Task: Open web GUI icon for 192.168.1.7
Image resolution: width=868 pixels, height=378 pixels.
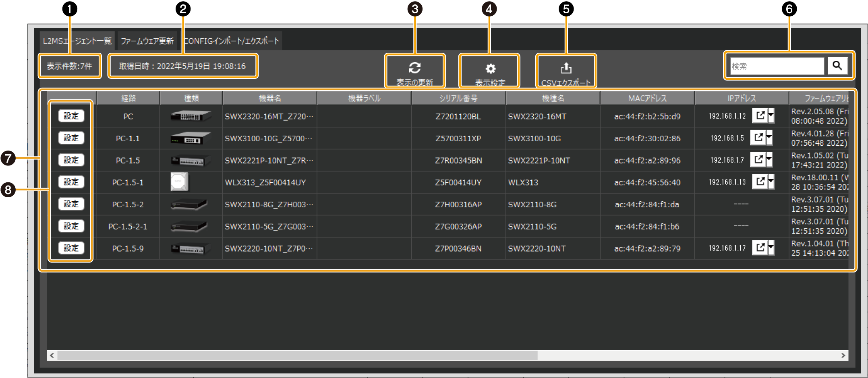Action: click(x=758, y=160)
